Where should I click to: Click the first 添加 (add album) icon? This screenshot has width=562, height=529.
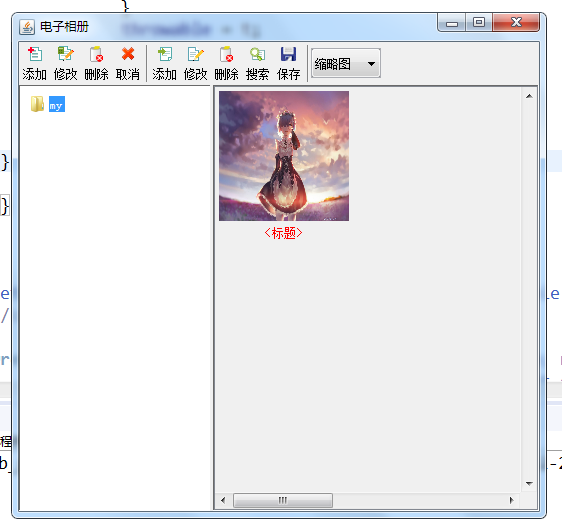tap(35, 54)
